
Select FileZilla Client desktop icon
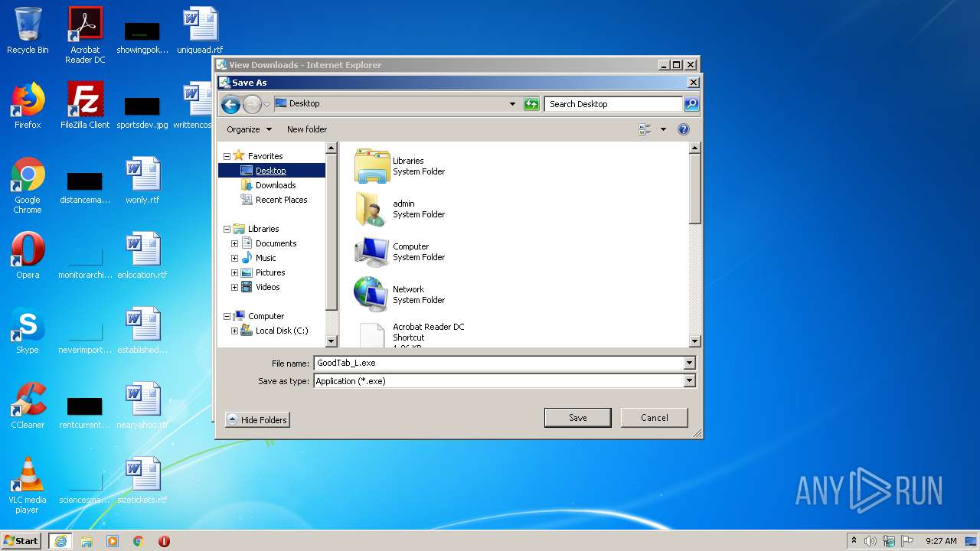pos(85,106)
